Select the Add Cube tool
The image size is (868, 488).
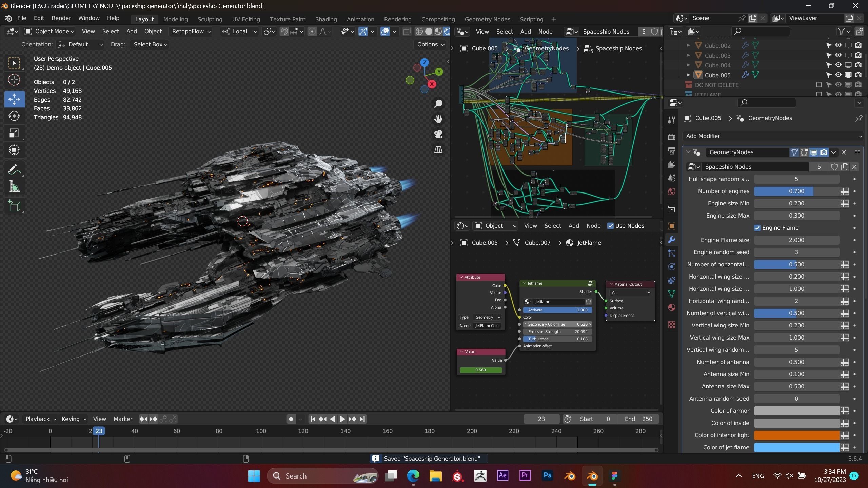(x=14, y=206)
